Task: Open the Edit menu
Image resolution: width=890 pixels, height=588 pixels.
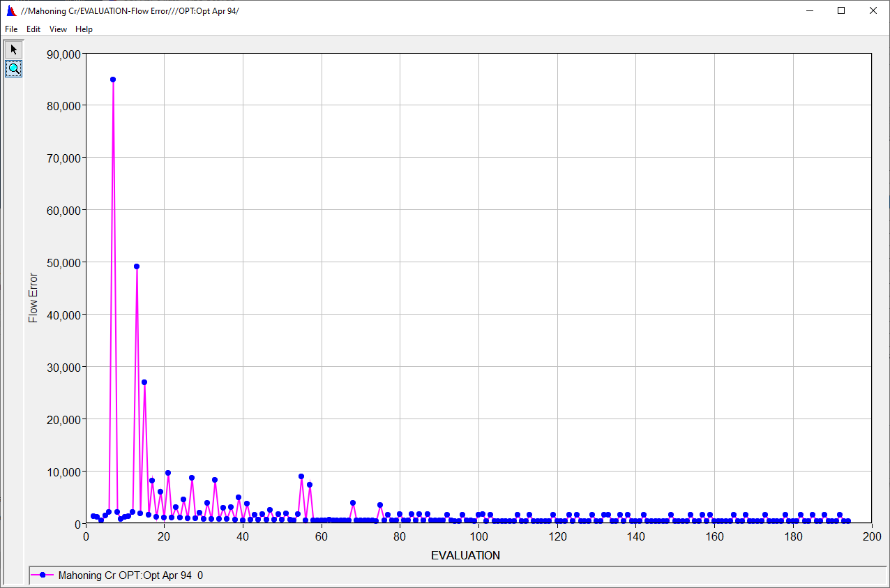Action: tap(33, 29)
